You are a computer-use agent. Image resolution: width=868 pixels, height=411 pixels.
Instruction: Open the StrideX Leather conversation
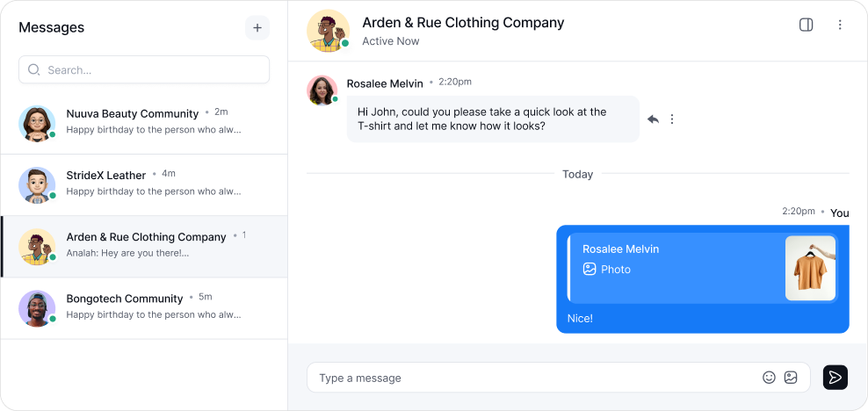(x=144, y=185)
